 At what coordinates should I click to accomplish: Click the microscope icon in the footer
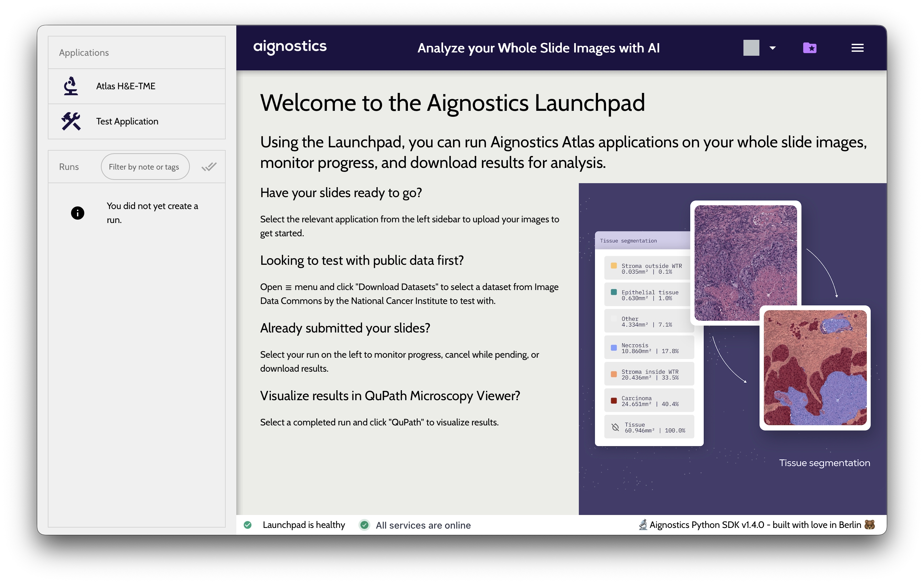pyautogui.click(x=643, y=525)
